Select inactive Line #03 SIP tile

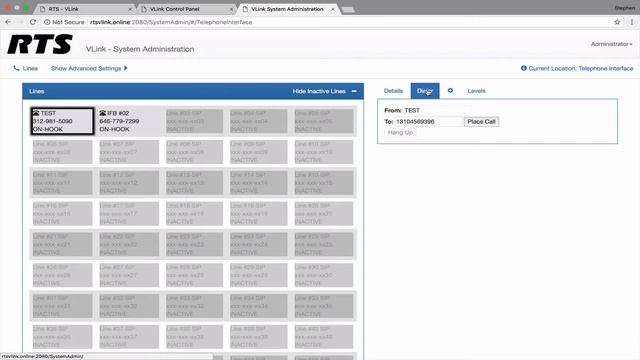[x=194, y=121]
